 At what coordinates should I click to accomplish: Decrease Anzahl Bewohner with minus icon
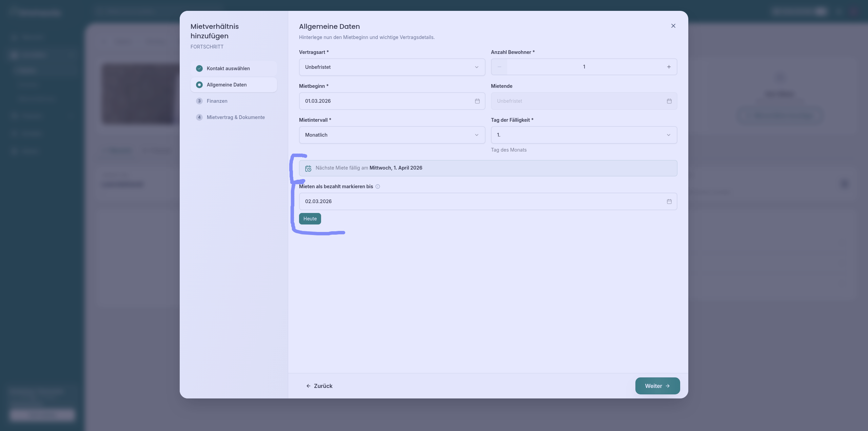coord(499,67)
